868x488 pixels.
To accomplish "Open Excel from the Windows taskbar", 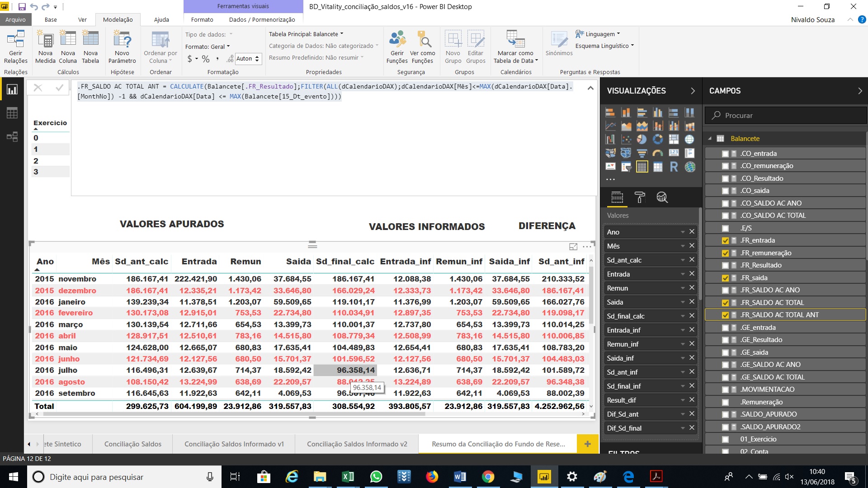I will tap(348, 477).
